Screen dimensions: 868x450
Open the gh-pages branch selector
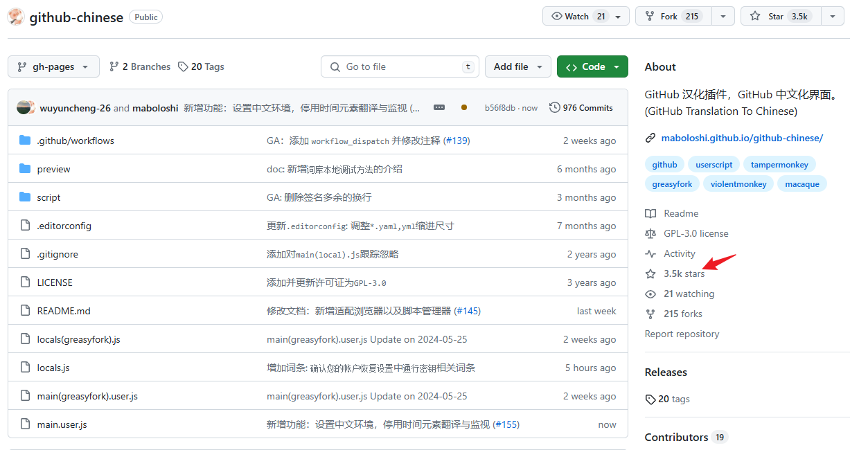53,66
